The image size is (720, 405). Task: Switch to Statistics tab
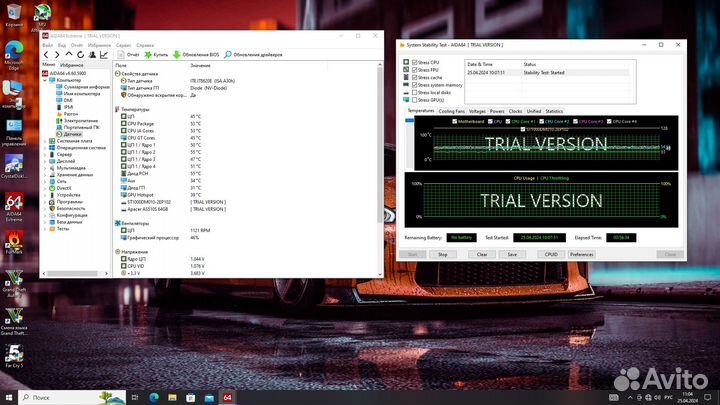[x=554, y=111]
